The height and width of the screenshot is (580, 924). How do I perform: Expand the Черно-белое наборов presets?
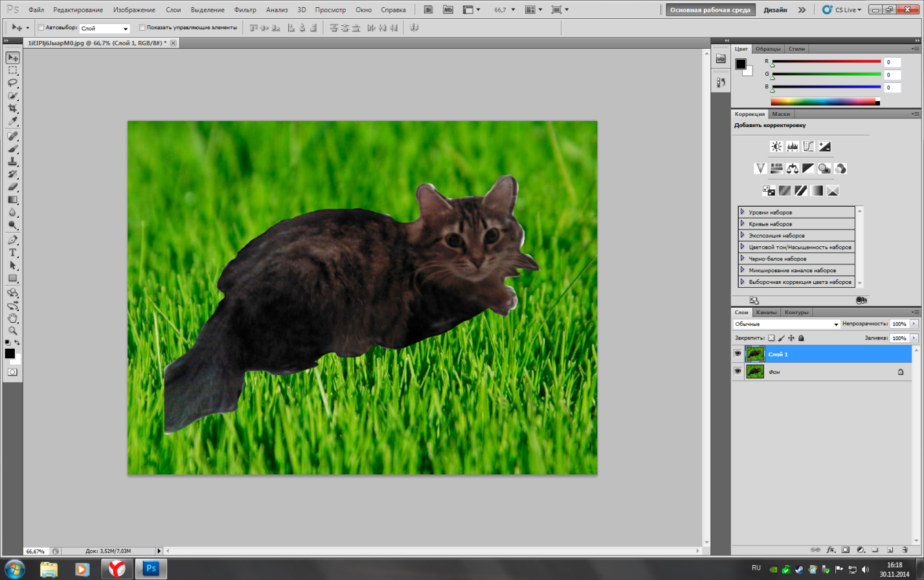(742, 259)
